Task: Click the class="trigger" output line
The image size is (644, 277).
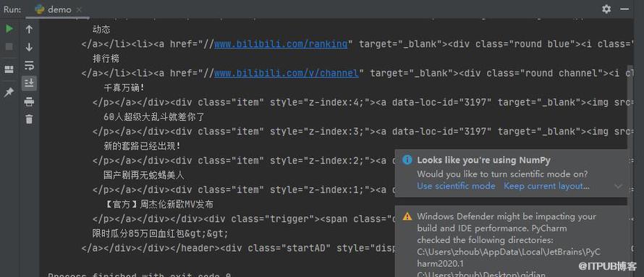Action: [x=244, y=218]
